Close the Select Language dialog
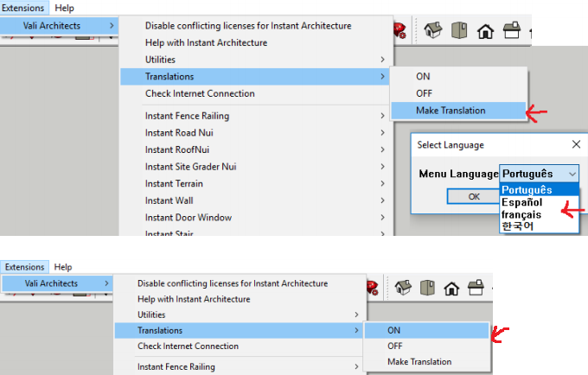 [x=577, y=144]
